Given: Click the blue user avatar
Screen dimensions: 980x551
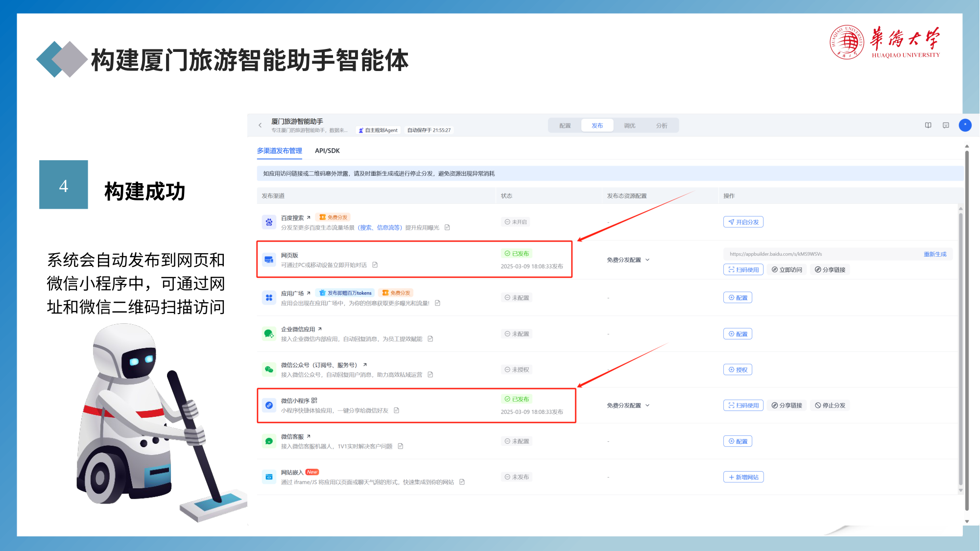Looking at the screenshot, I should 965,125.
